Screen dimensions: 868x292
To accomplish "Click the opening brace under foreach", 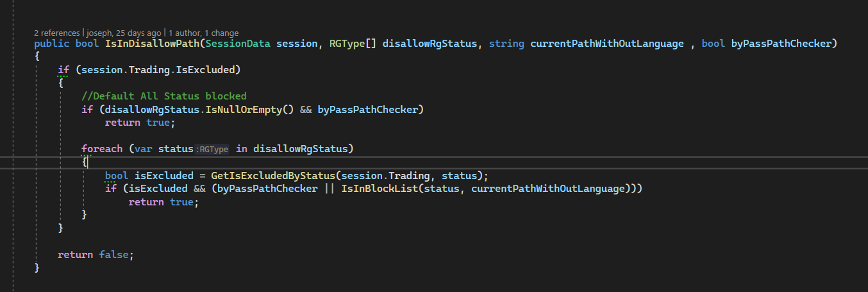I will (84, 162).
